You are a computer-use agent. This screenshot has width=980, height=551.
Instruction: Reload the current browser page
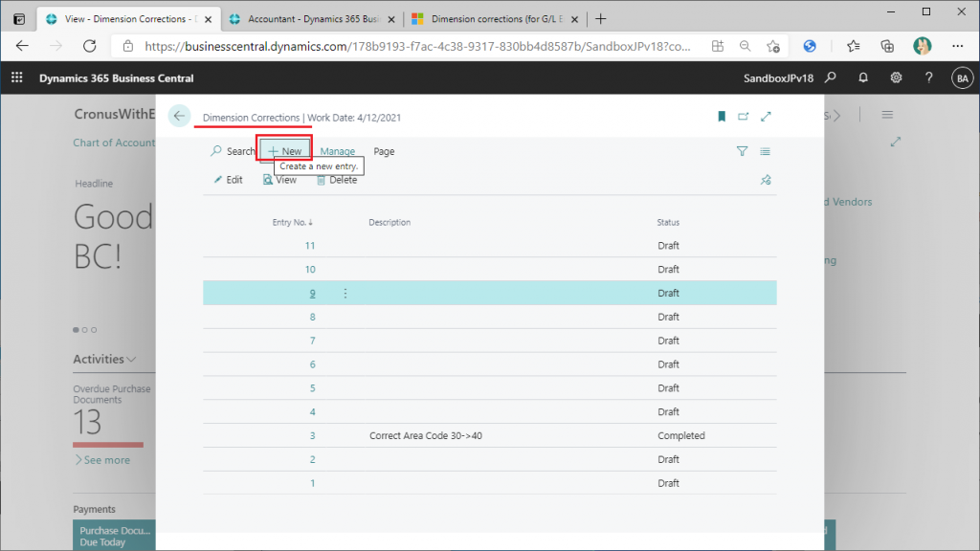[90, 46]
